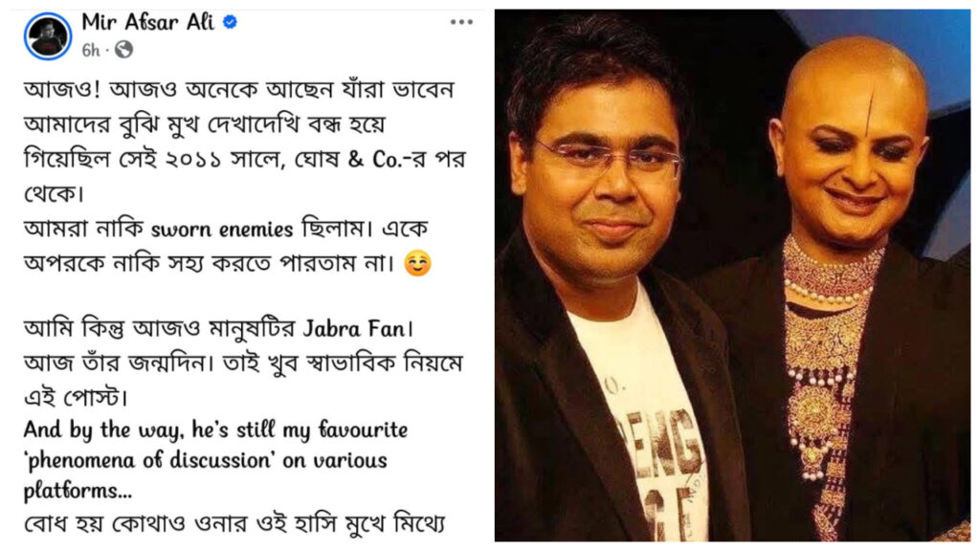Viewport: 980px width, 551px height.
Task: Open Mir Afsar Ali's profile picture
Action: (48, 36)
